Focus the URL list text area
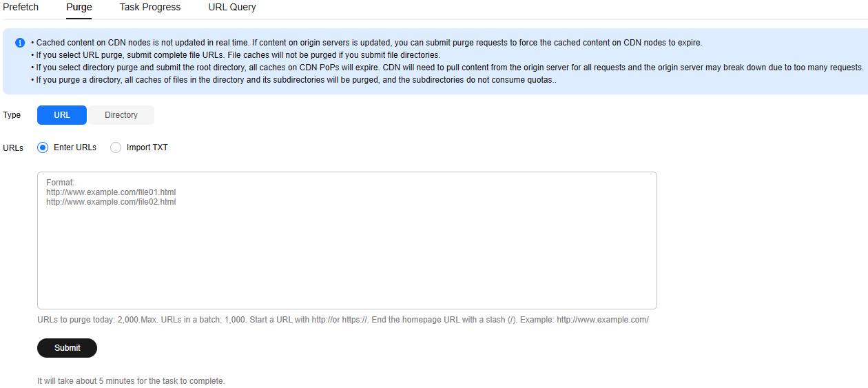This screenshot has height=388, width=868. (x=347, y=241)
